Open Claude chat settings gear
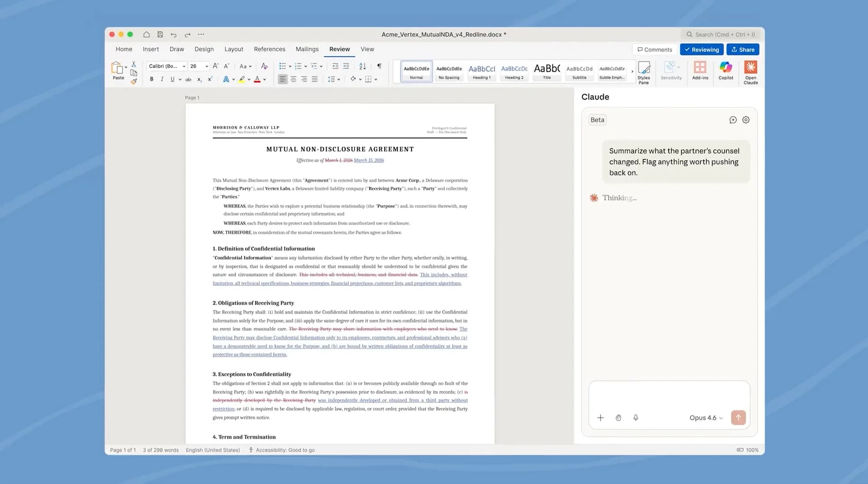 point(745,119)
